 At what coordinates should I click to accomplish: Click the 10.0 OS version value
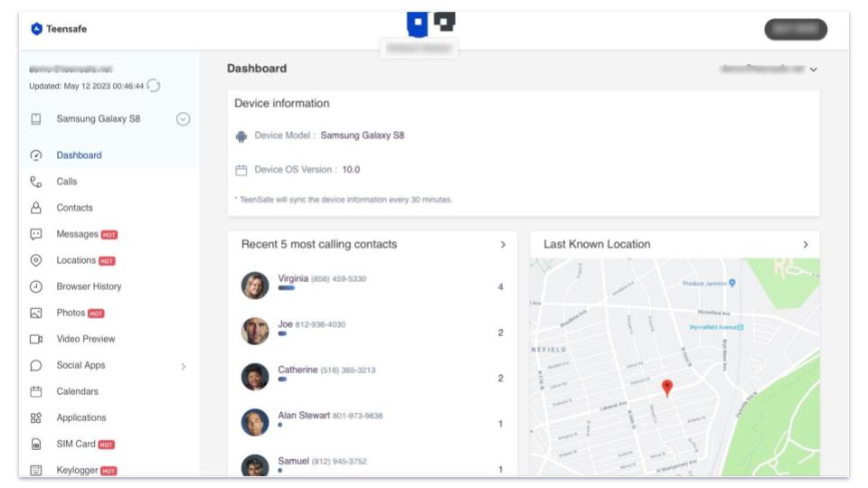pos(351,169)
